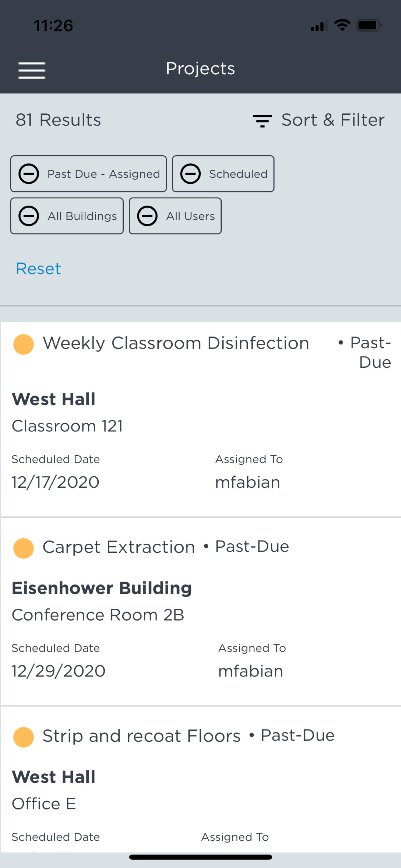This screenshot has height=868, width=401.
Task: Select Classroom 121 in West Hall
Action: (x=67, y=426)
